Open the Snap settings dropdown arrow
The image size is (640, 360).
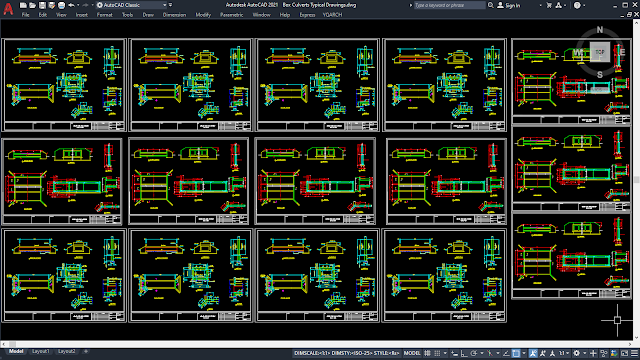445,353
